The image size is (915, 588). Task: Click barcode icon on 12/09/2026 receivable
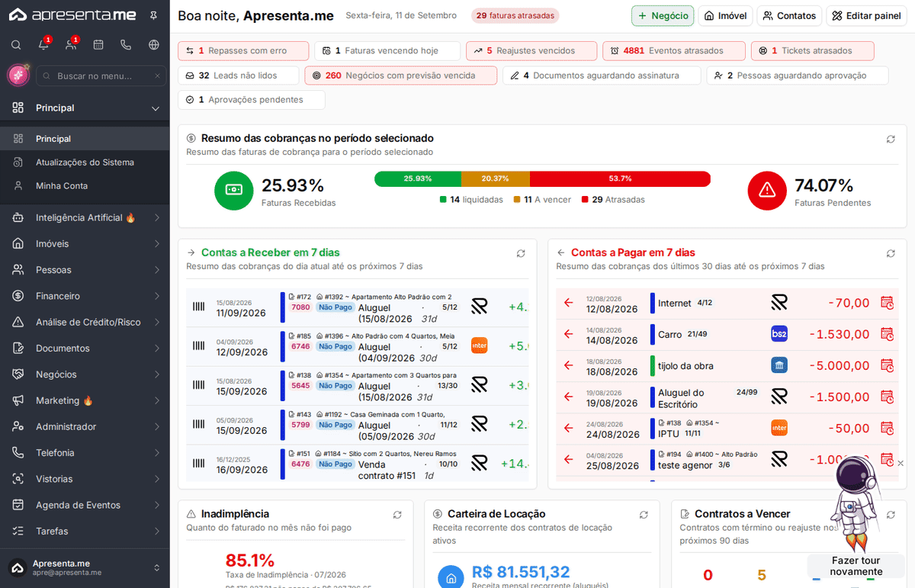tap(198, 345)
